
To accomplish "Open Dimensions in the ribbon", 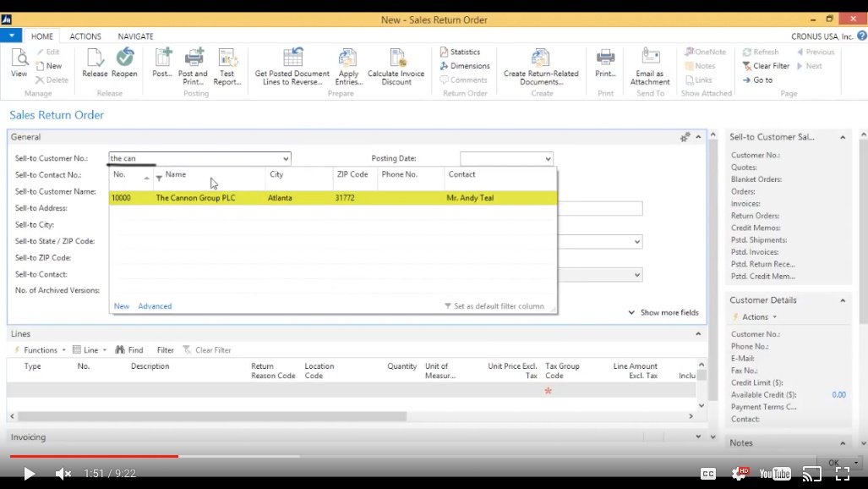I will pos(465,66).
